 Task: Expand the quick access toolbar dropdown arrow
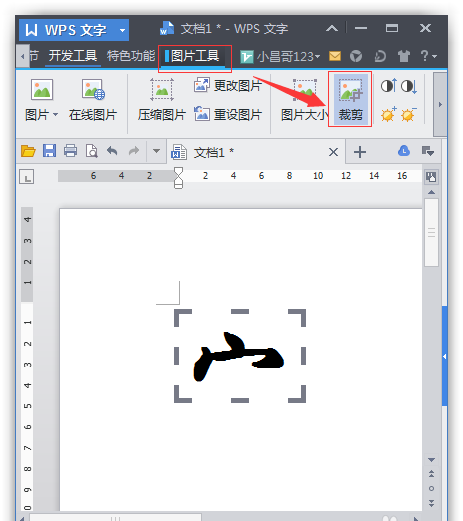click(156, 151)
